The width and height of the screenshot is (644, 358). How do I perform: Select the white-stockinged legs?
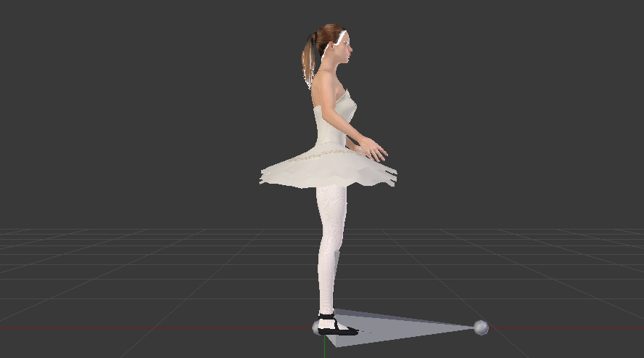coord(330,240)
